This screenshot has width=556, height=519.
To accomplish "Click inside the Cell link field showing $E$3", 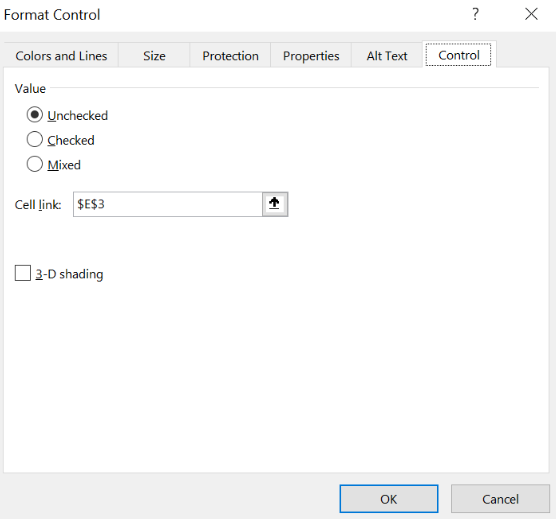I will click(168, 204).
